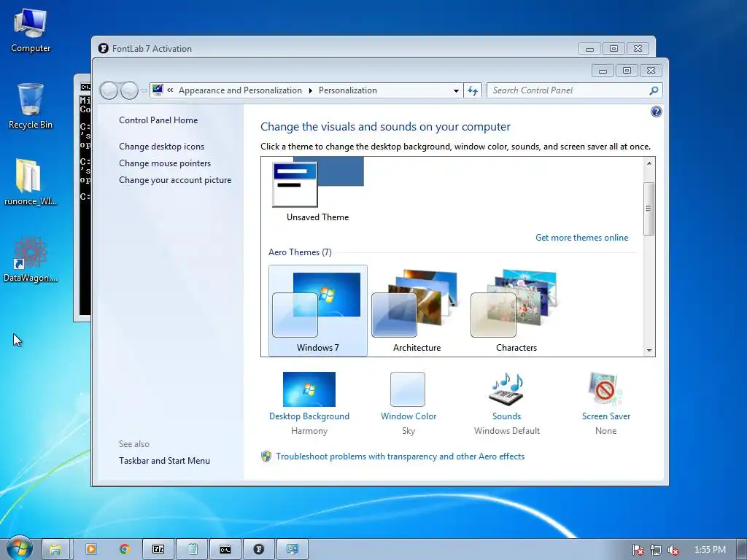Open the Computer desktop icon
This screenshot has height=560, width=747.
click(31, 30)
